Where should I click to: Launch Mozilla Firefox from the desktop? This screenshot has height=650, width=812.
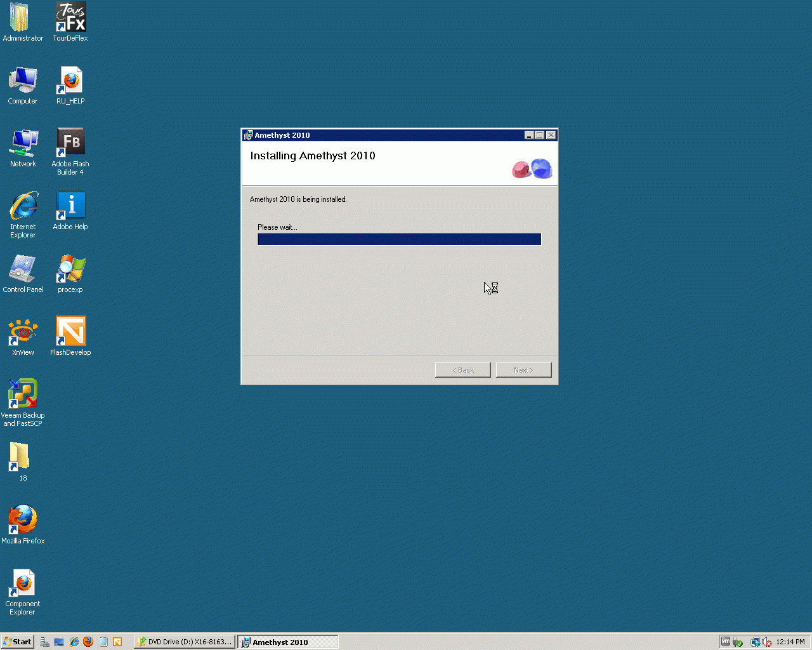pos(23,525)
